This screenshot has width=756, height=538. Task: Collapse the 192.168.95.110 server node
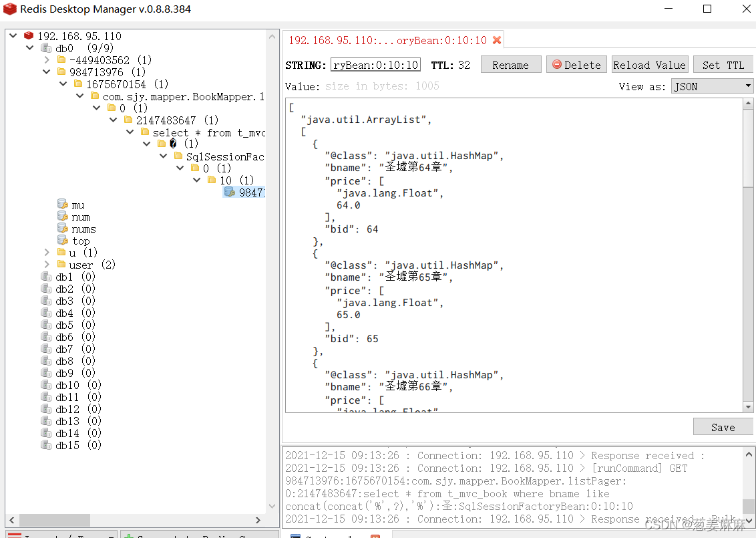(13, 35)
